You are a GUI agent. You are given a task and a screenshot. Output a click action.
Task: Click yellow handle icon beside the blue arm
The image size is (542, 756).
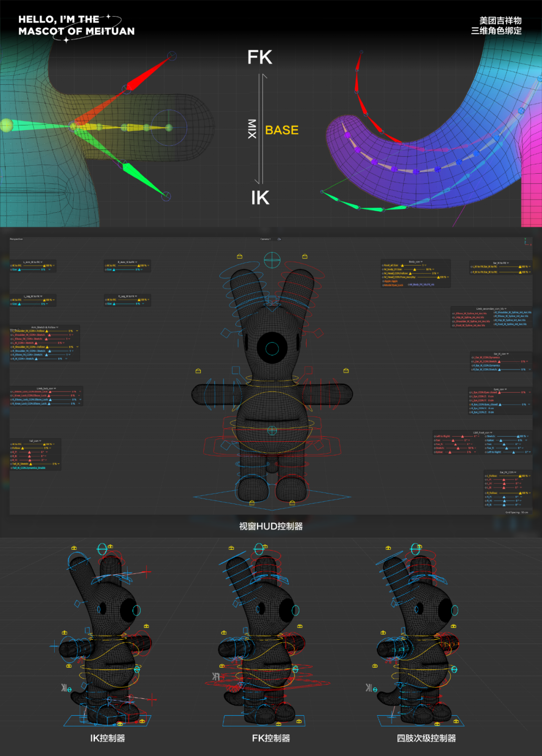[198, 371]
